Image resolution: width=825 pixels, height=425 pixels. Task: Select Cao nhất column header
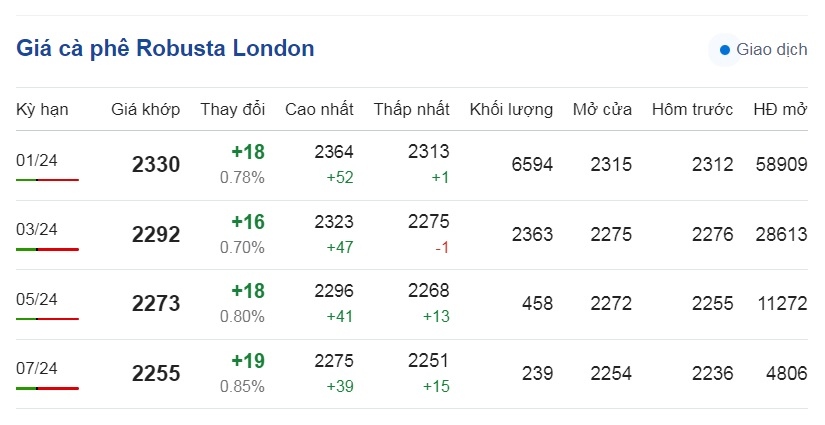(319, 109)
